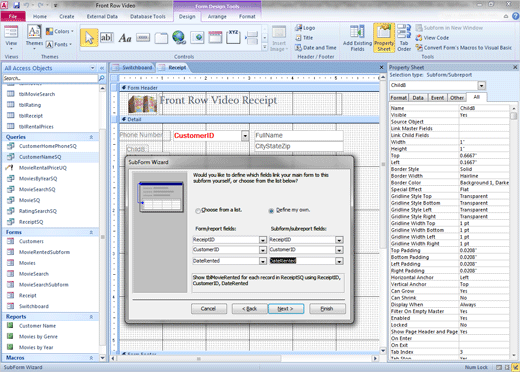
Task: Select MovieRentedSubform form
Action: point(51,252)
